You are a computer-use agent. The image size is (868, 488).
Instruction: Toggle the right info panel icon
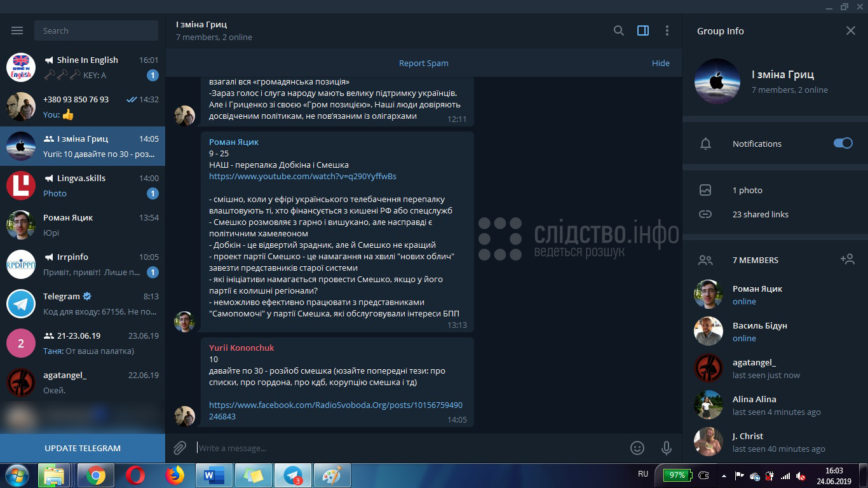643,30
